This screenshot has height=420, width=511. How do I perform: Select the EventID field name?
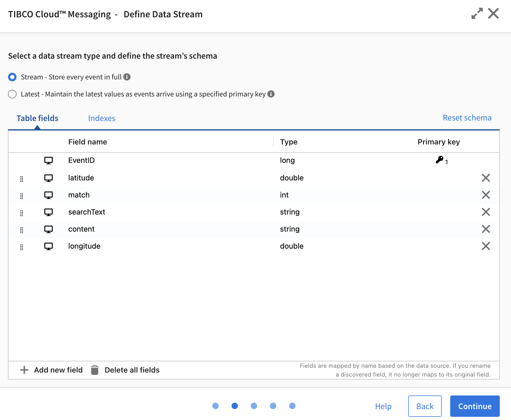[x=81, y=160]
